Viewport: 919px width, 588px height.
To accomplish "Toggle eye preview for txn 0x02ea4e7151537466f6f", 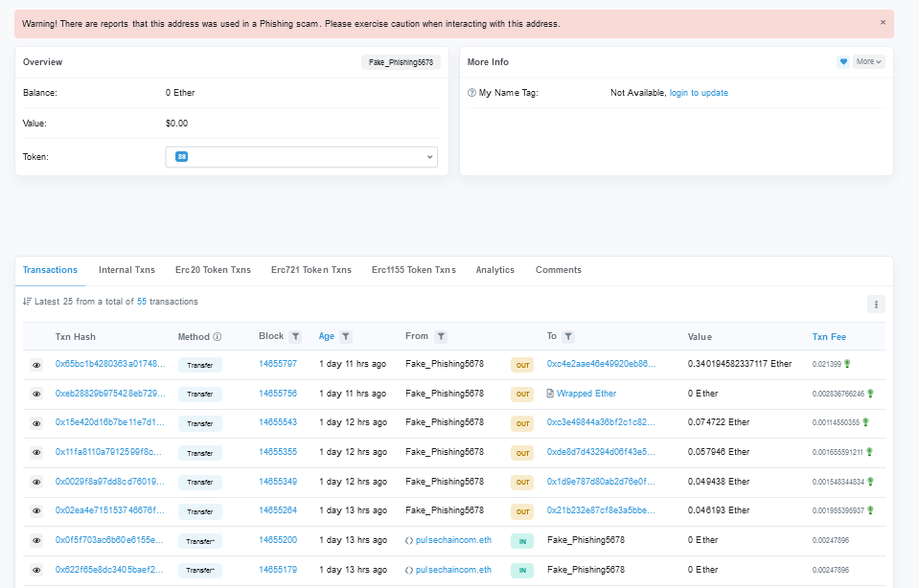I will 36,511.
